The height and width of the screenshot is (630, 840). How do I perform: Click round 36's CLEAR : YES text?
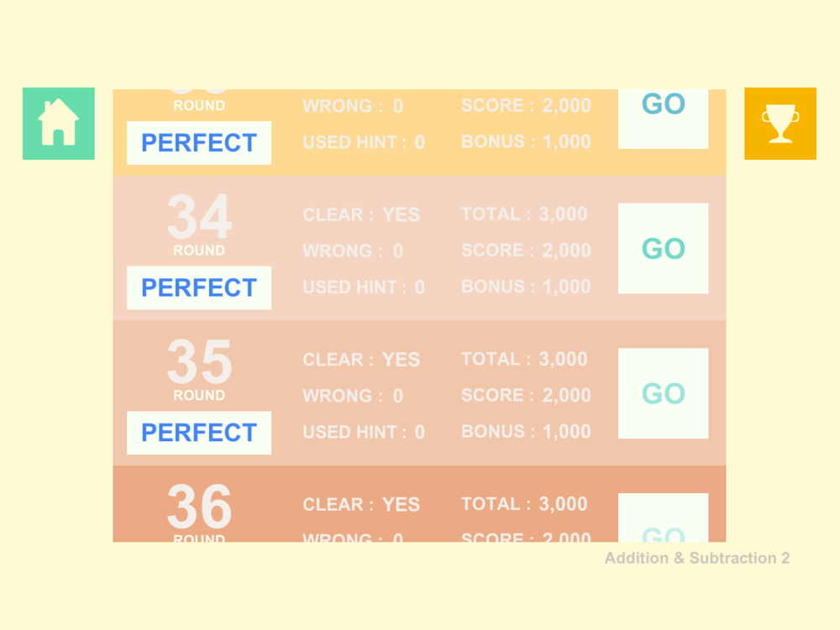coord(361,505)
